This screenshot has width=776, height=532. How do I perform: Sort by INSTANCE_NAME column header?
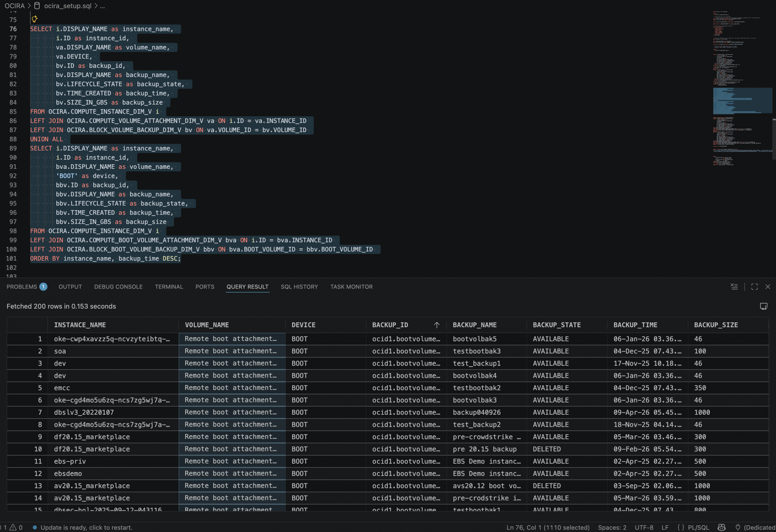click(80, 325)
